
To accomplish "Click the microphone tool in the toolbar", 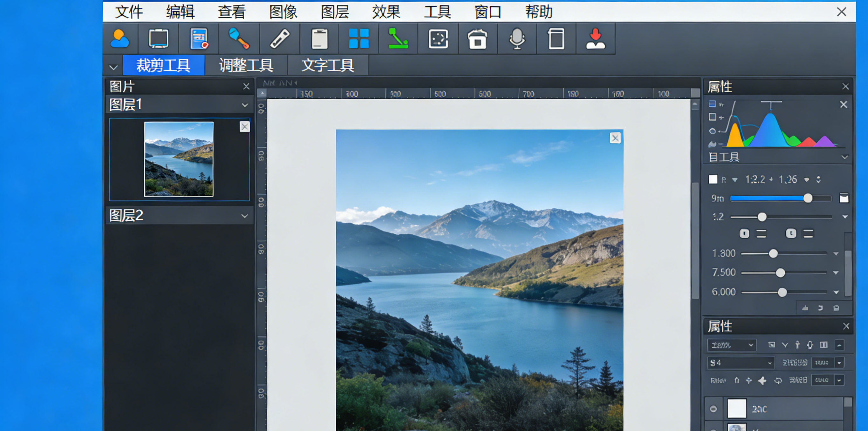I will (x=517, y=39).
